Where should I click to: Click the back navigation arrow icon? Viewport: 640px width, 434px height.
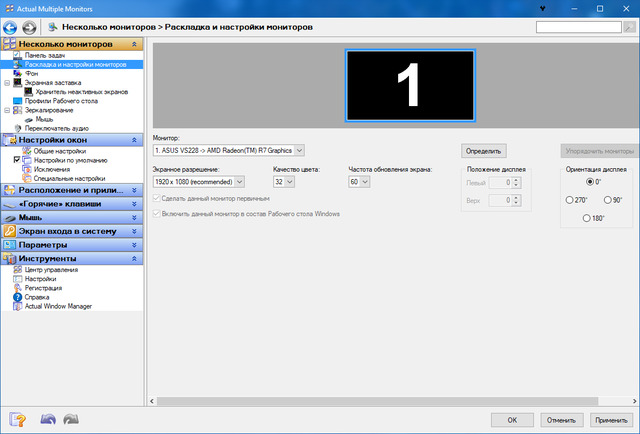pos(10,26)
